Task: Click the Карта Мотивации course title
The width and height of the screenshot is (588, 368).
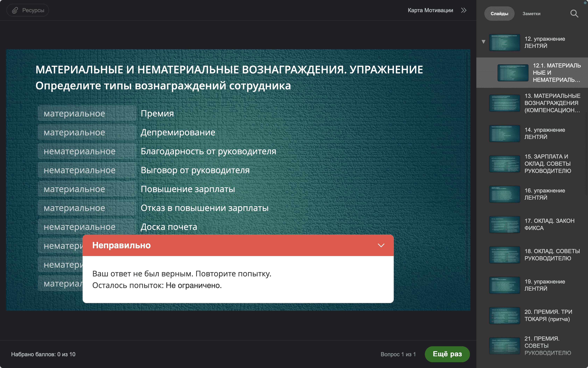Action: (430, 10)
